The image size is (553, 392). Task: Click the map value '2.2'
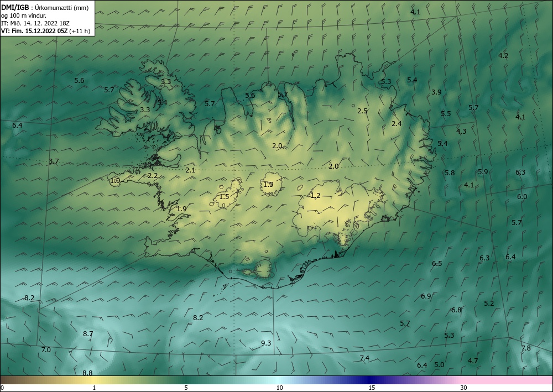tap(153, 175)
